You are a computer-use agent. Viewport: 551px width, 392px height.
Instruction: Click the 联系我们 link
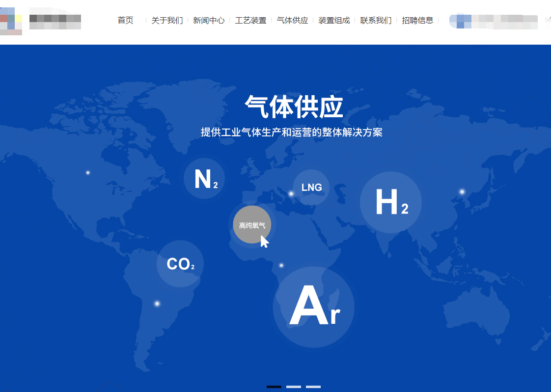[x=376, y=20]
